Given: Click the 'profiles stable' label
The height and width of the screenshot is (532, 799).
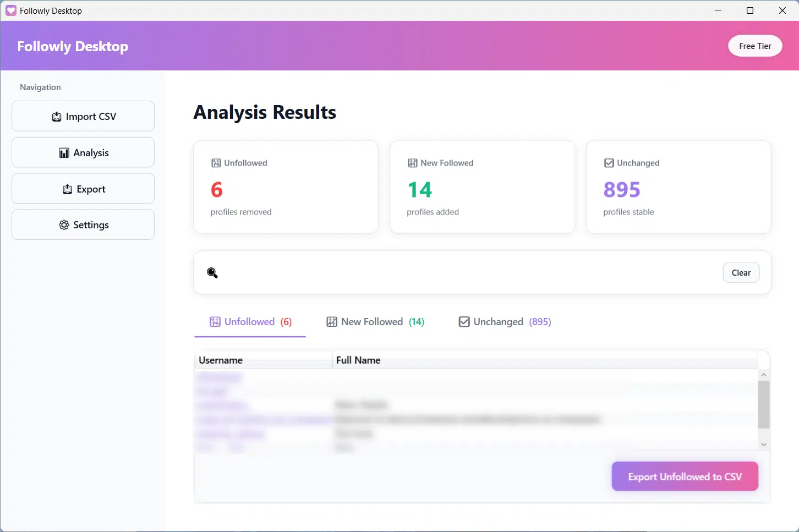Looking at the screenshot, I should 628,212.
